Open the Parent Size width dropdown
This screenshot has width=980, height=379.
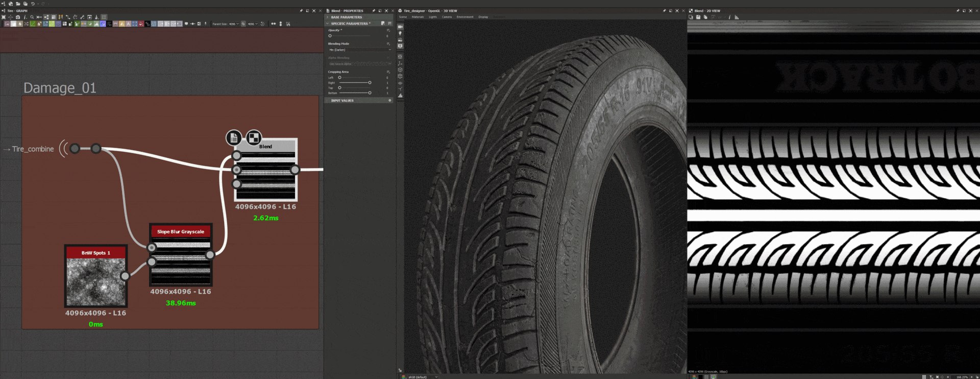point(234,23)
